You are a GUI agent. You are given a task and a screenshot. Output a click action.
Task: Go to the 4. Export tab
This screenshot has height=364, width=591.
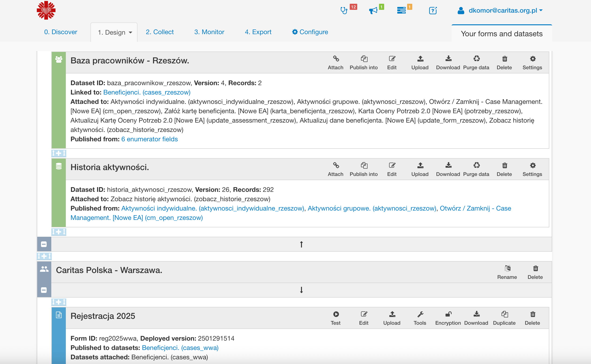258,32
